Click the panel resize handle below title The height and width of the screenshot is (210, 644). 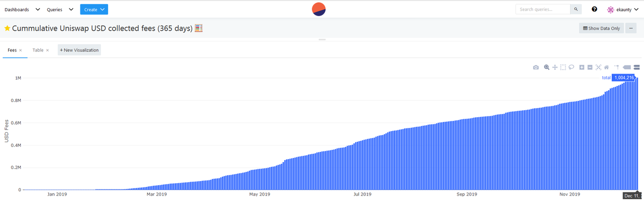322,39
